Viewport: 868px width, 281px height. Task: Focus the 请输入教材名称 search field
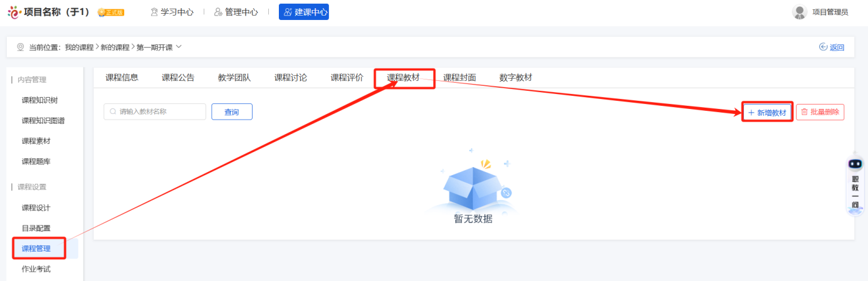155,111
